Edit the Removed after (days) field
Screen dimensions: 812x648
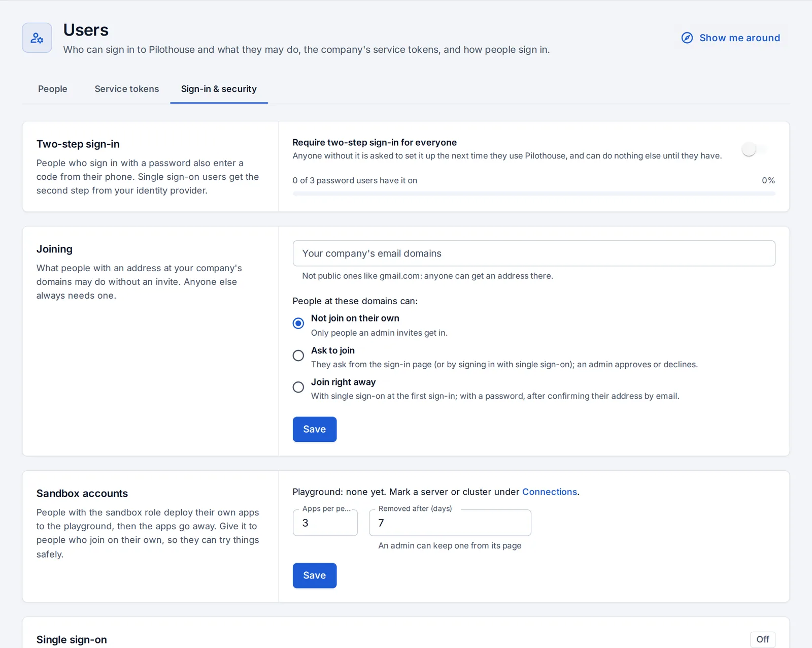(450, 523)
